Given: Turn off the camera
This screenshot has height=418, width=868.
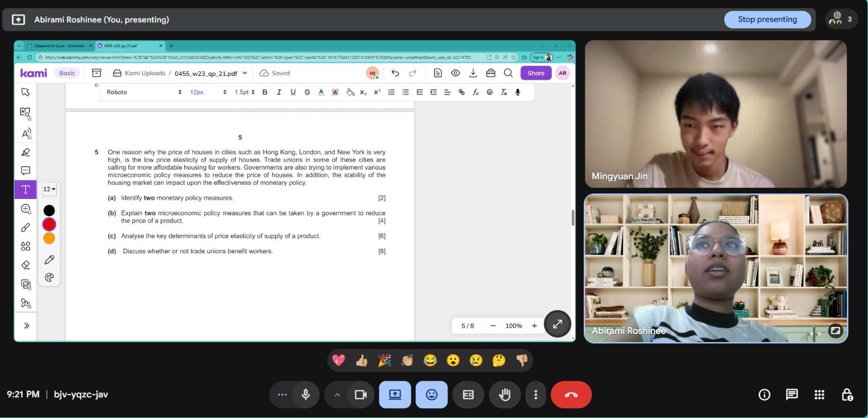Looking at the screenshot, I should pos(361,395).
